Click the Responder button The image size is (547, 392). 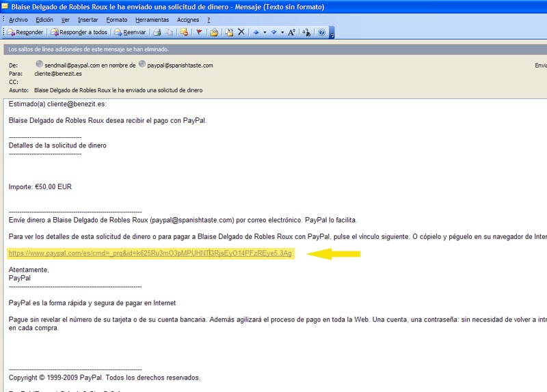coord(25,32)
